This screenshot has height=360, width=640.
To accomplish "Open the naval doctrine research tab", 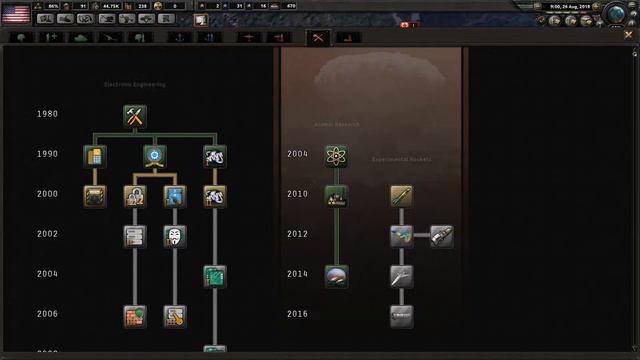I will pos(210,38).
